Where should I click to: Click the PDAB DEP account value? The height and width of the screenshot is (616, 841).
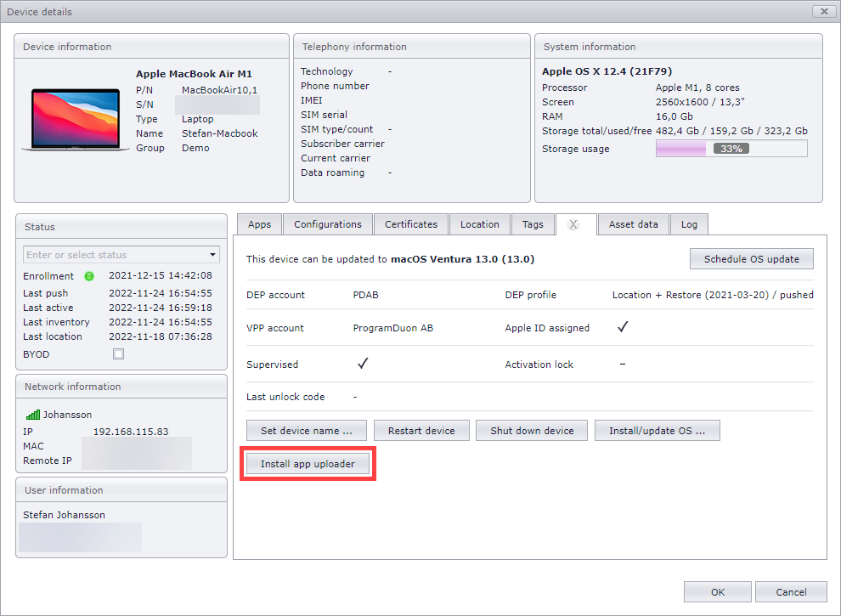[366, 295]
